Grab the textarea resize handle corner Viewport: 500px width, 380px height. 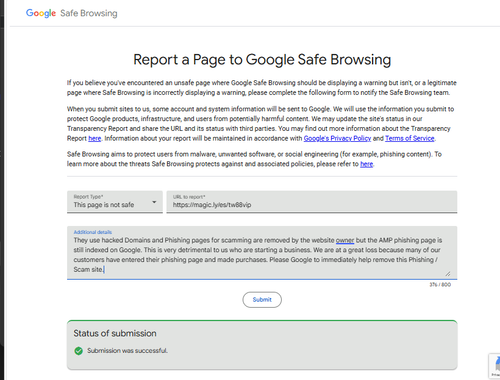(x=448, y=274)
